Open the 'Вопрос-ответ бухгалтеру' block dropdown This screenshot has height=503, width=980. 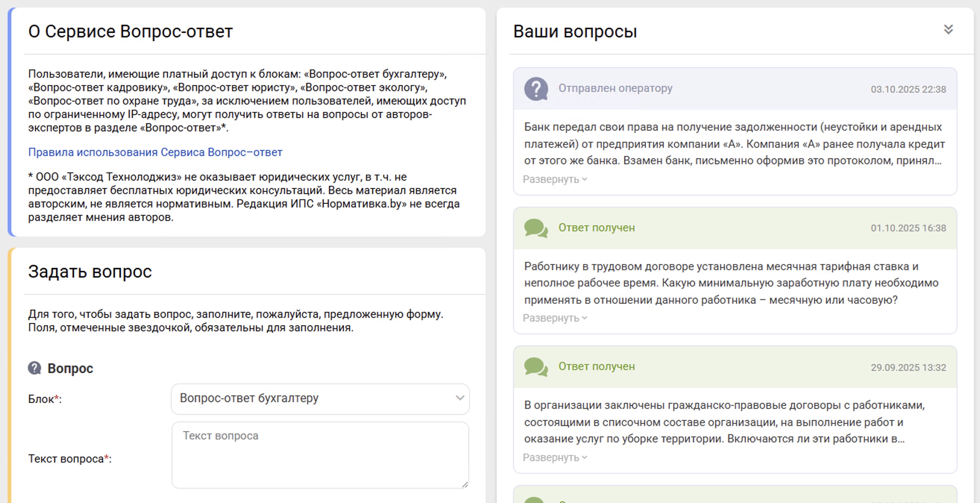click(x=320, y=398)
